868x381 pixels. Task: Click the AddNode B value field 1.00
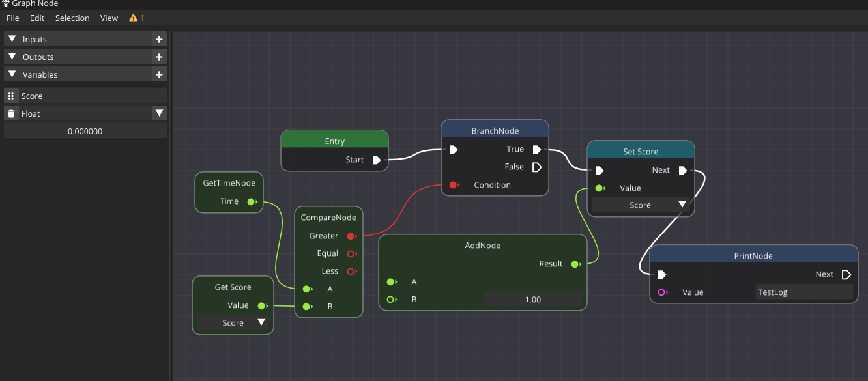tap(533, 300)
